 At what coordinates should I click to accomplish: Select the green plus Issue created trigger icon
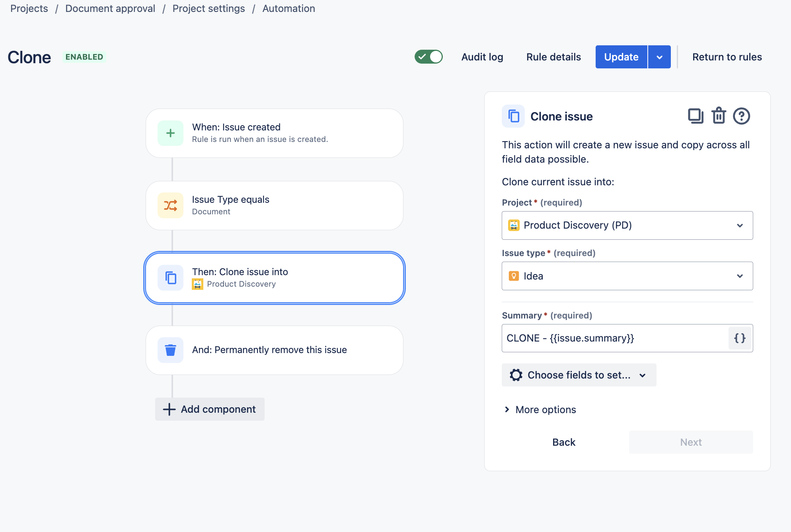point(170,133)
